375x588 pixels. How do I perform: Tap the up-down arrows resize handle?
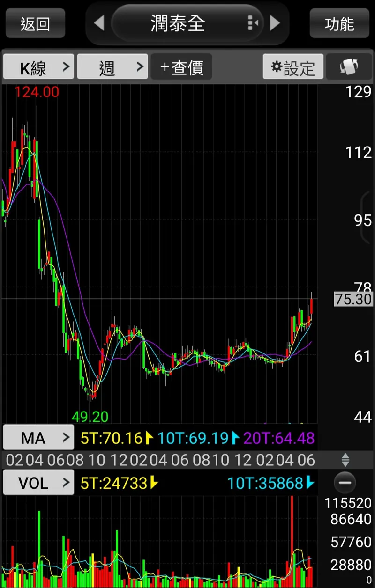click(x=345, y=460)
